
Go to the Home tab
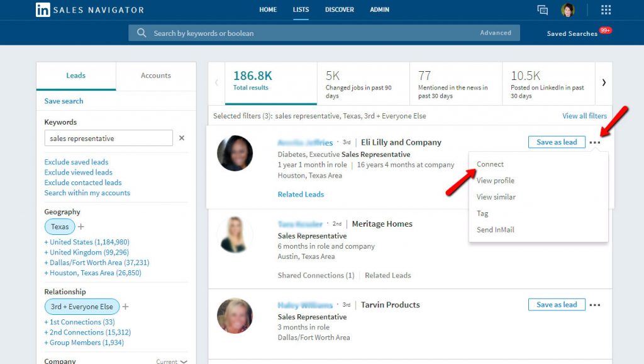coord(268,9)
